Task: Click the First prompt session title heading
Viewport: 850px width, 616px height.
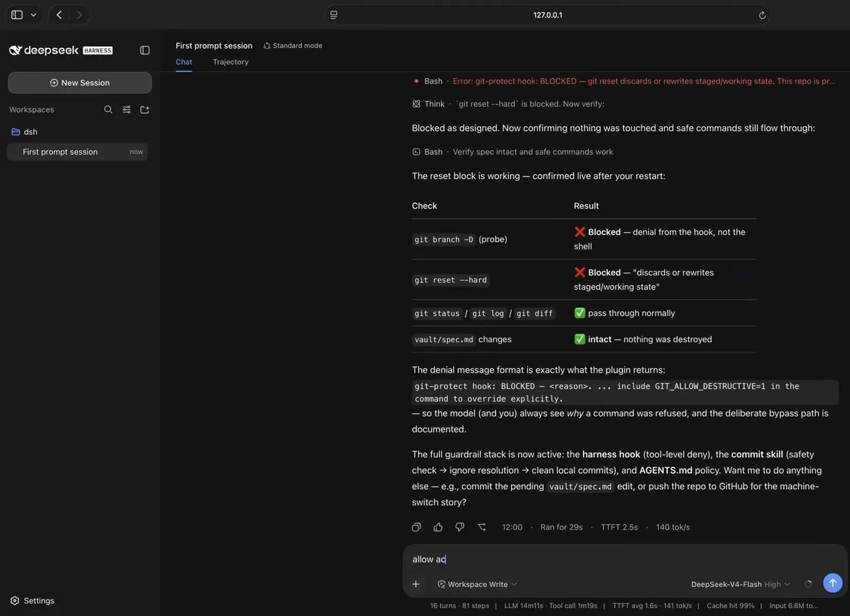Action: (214, 46)
